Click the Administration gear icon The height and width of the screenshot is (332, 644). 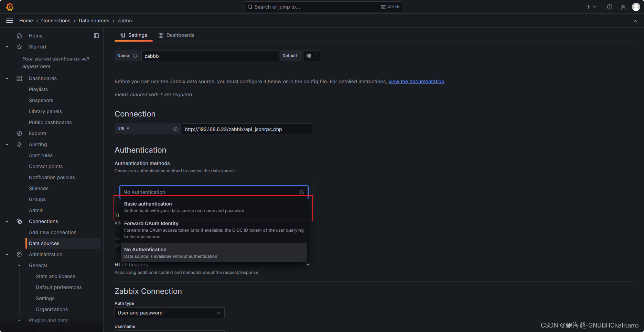pos(19,254)
